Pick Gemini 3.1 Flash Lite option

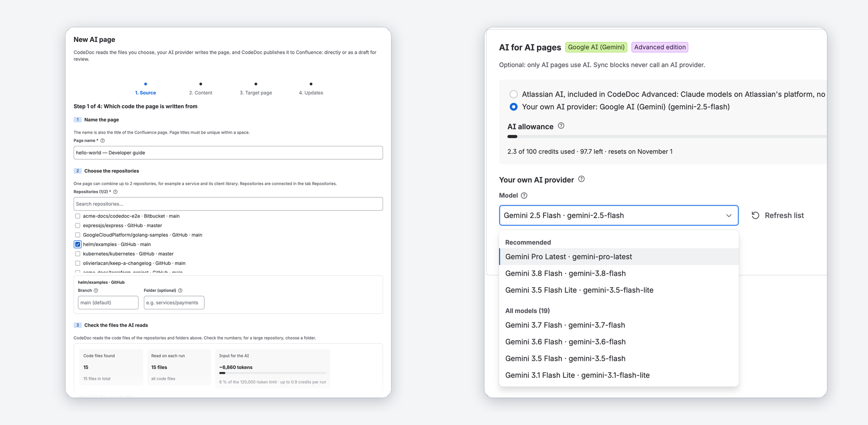click(x=619, y=375)
